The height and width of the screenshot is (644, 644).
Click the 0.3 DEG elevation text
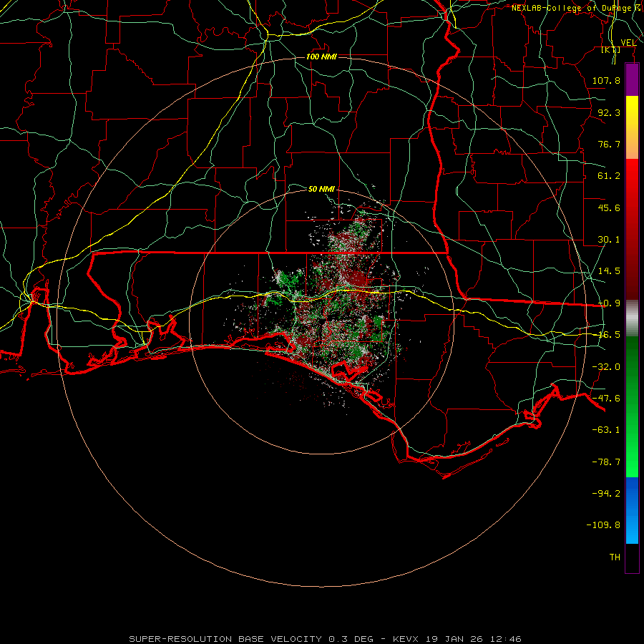(x=351, y=639)
